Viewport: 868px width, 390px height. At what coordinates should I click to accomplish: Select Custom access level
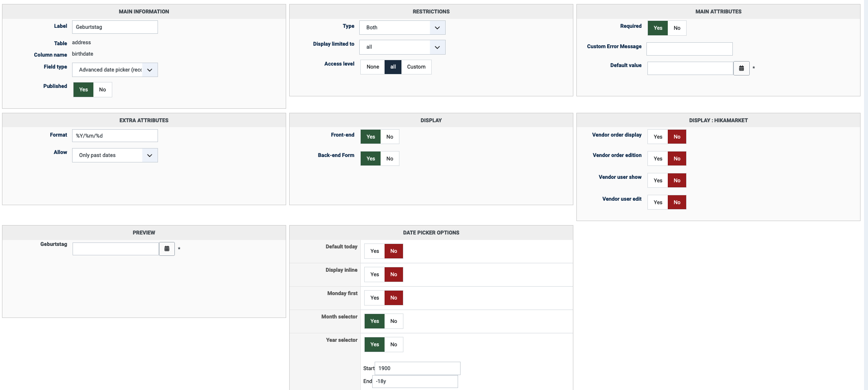pyautogui.click(x=416, y=67)
